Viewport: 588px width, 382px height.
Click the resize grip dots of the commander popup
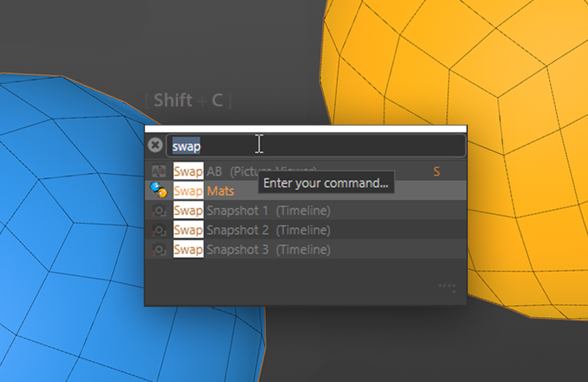pyautogui.click(x=447, y=288)
